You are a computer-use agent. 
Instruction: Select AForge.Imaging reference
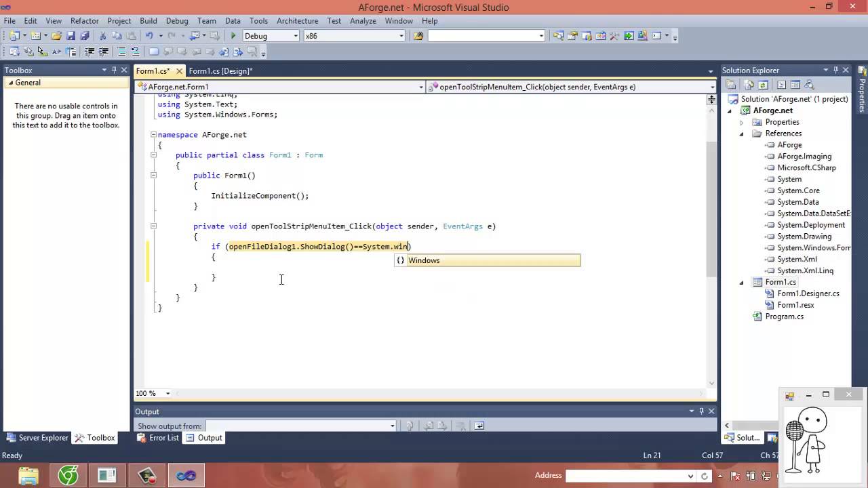click(x=804, y=156)
